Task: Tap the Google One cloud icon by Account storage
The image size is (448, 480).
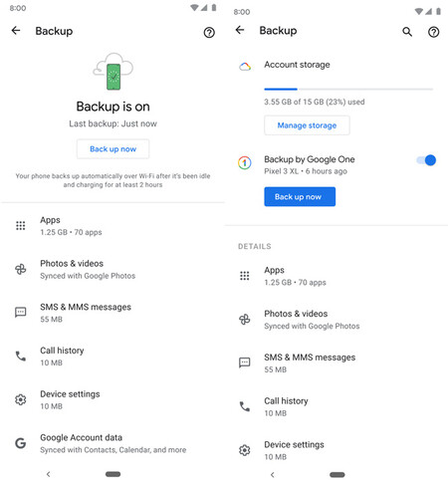Action: pyautogui.click(x=245, y=67)
